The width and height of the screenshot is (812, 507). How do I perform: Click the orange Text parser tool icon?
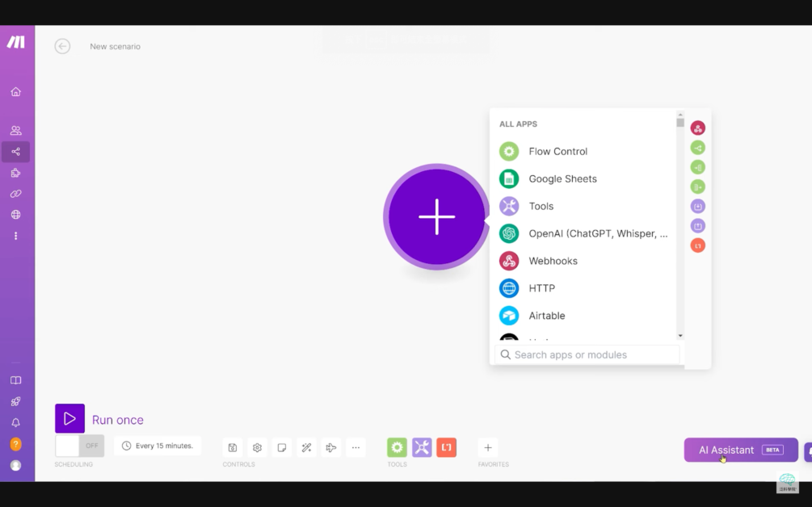coord(447,447)
